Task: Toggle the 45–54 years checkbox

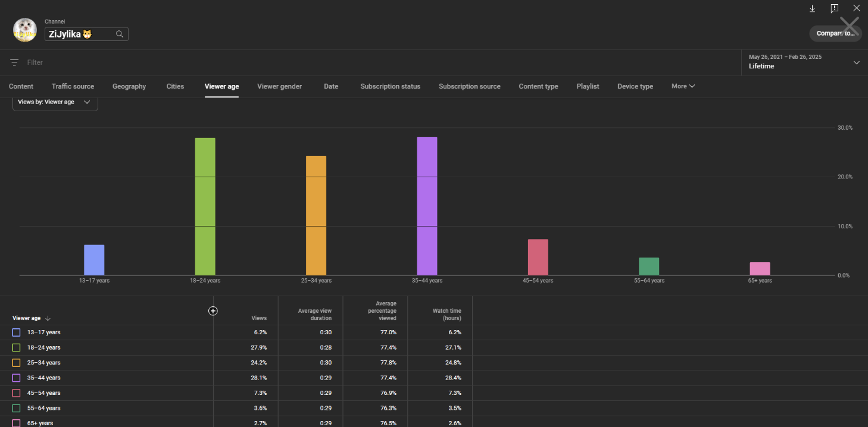Action: coord(16,393)
